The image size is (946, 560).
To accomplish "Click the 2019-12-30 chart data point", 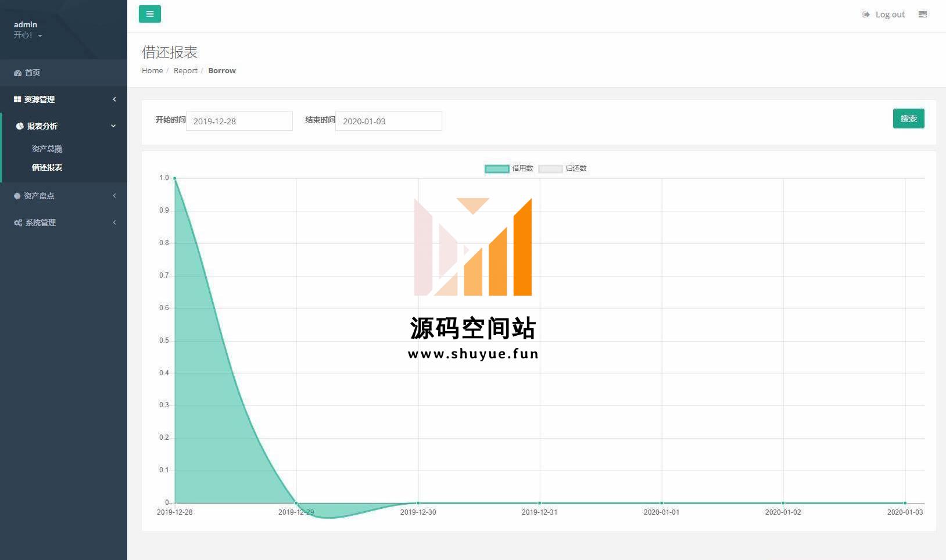I will pyautogui.click(x=418, y=503).
